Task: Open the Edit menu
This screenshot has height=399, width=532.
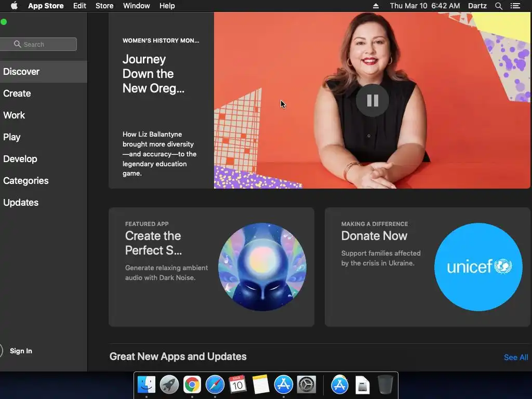Action: point(79,6)
